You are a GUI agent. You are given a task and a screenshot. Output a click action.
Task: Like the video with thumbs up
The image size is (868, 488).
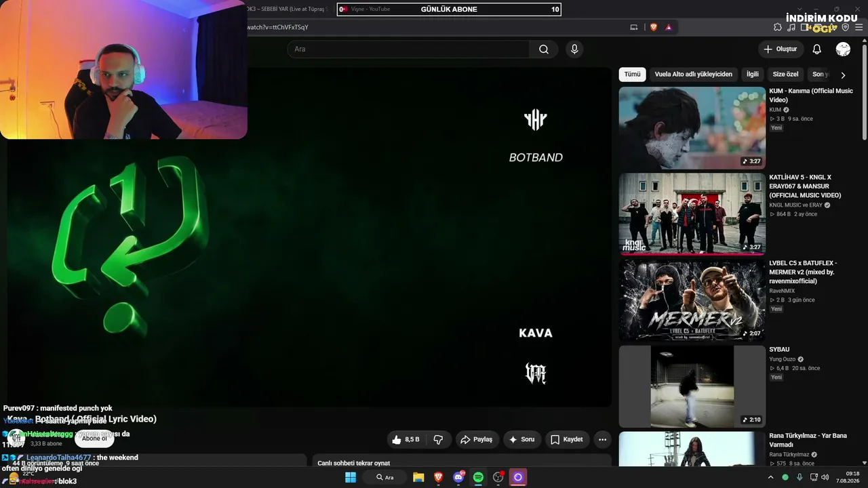click(406, 440)
